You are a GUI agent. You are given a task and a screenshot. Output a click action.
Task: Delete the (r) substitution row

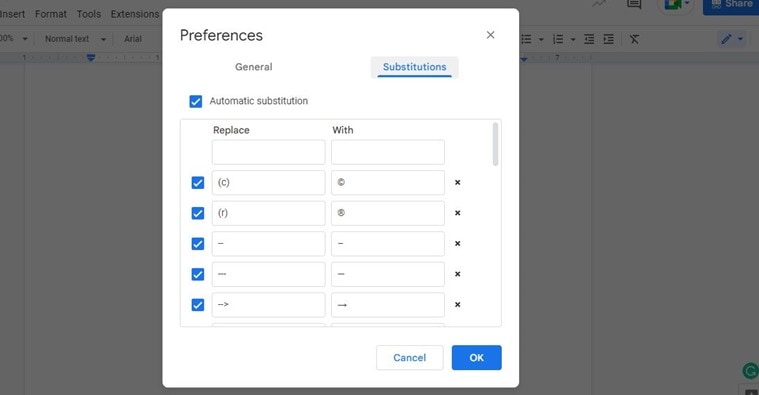coord(457,213)
